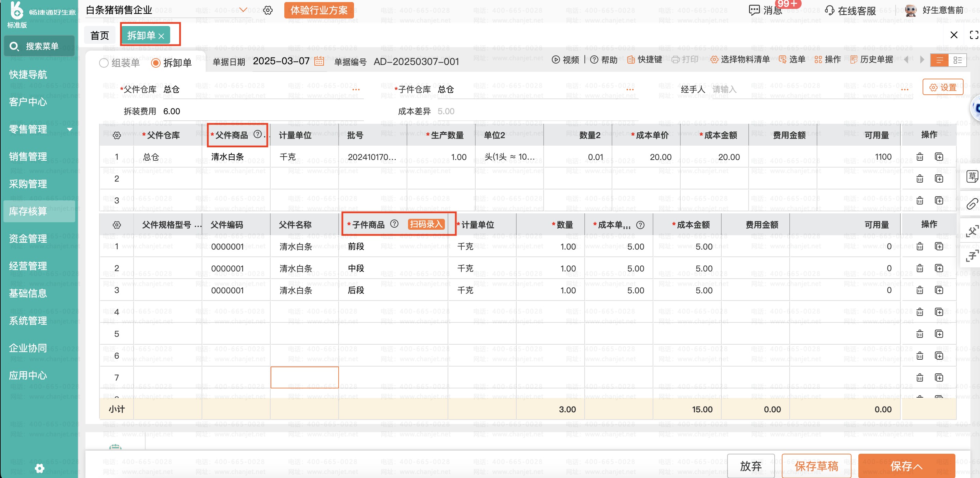Close the 拆卸单 tab
This screenshot has height=478, width=980.
[x=161, y=36]
